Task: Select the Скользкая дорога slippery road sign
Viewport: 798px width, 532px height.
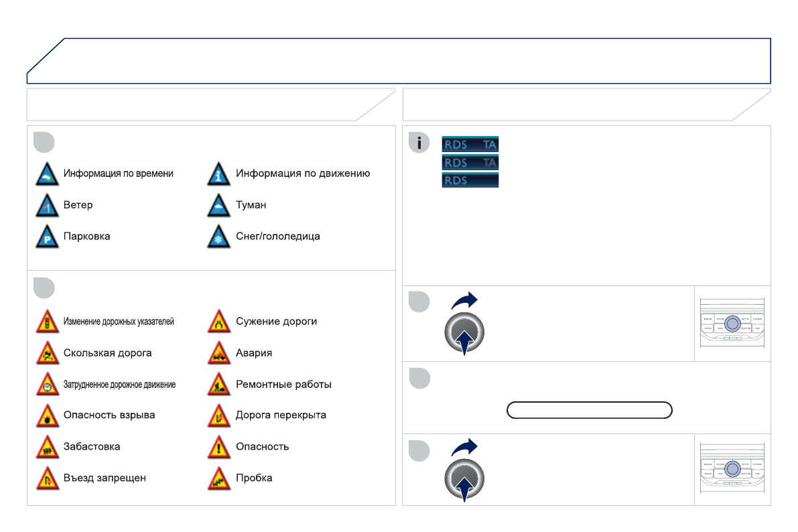Action: pos(46,353)
